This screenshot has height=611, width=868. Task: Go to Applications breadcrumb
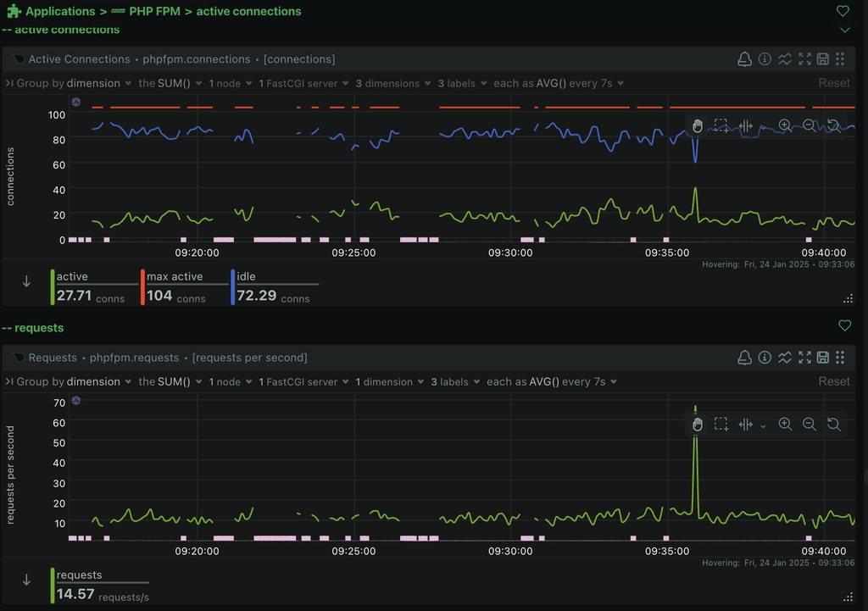(x=60, y=11)
